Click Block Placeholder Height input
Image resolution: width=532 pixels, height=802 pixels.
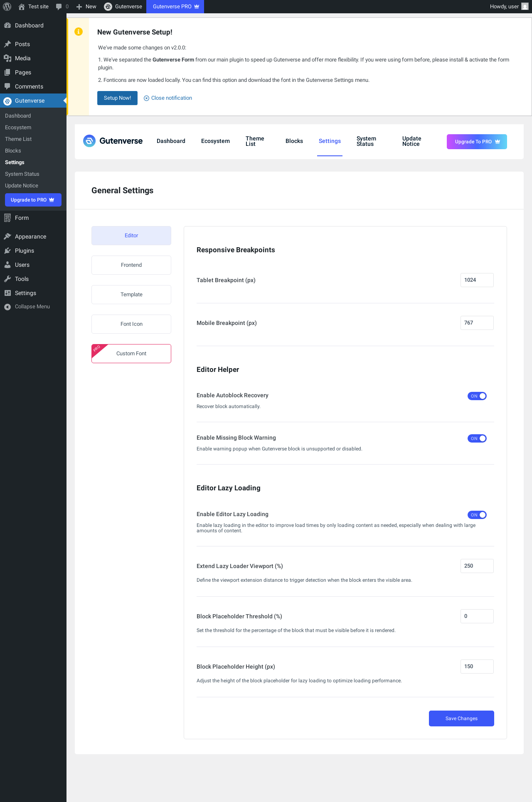(477, 667)
